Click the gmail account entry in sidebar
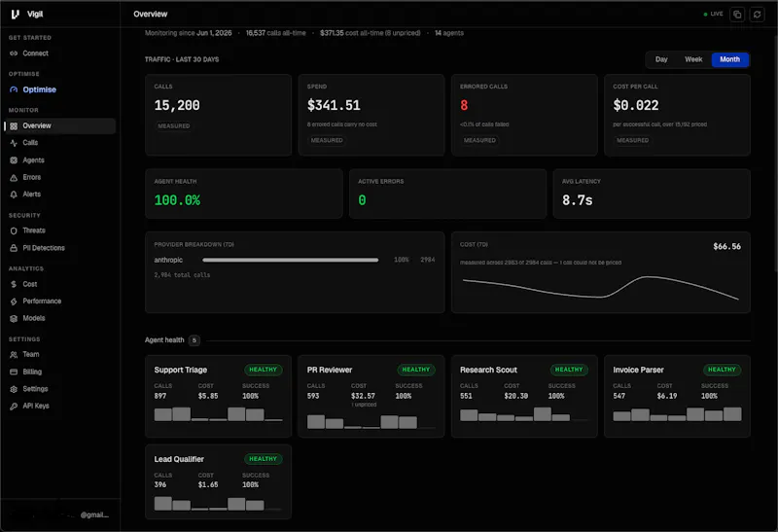The width and height of the screenshot is (778, 532). tap(60, 515)
